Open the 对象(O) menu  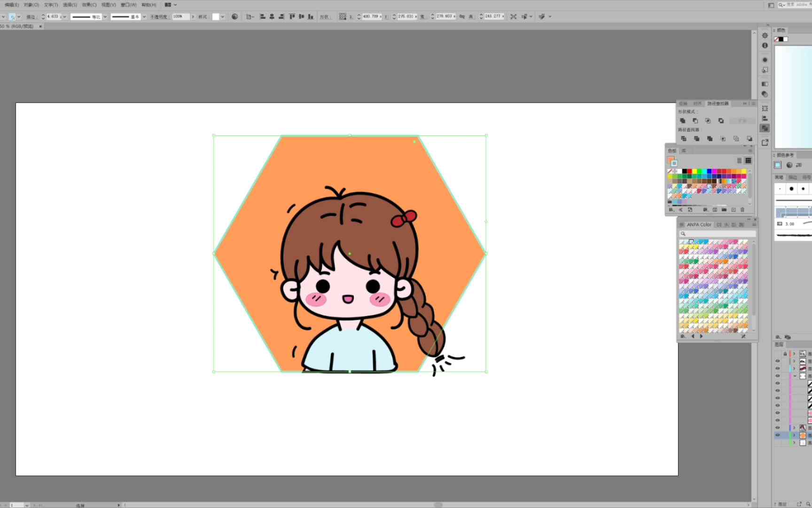pos(31,5)
